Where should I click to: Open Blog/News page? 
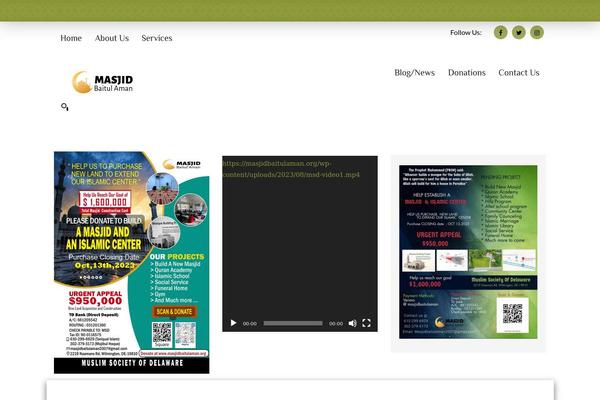(414, 73)
